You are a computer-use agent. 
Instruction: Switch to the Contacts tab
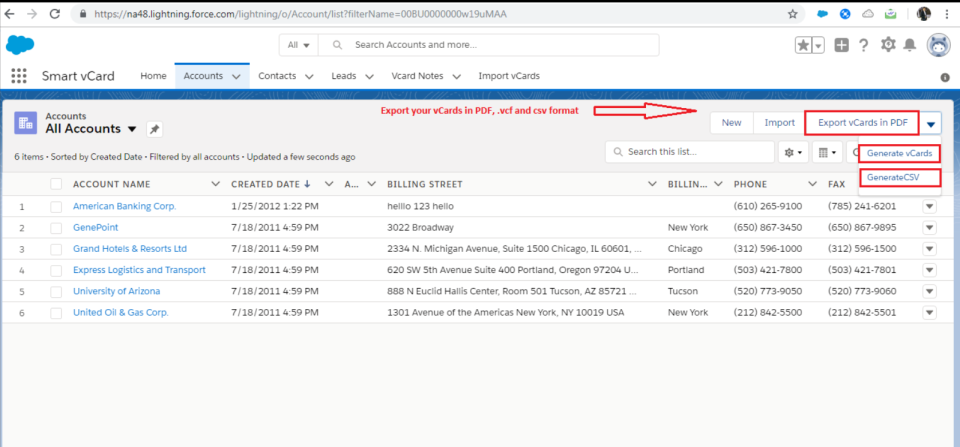point(277,76)
